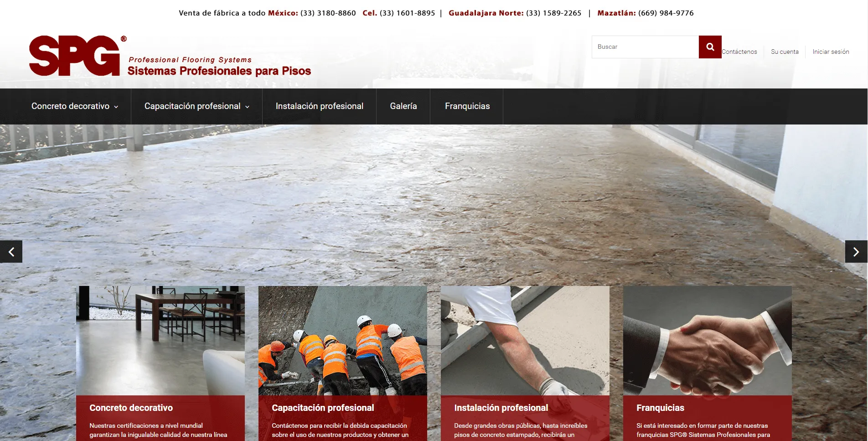
Task: Open the Su cuenta link
Action: point(785,52)
